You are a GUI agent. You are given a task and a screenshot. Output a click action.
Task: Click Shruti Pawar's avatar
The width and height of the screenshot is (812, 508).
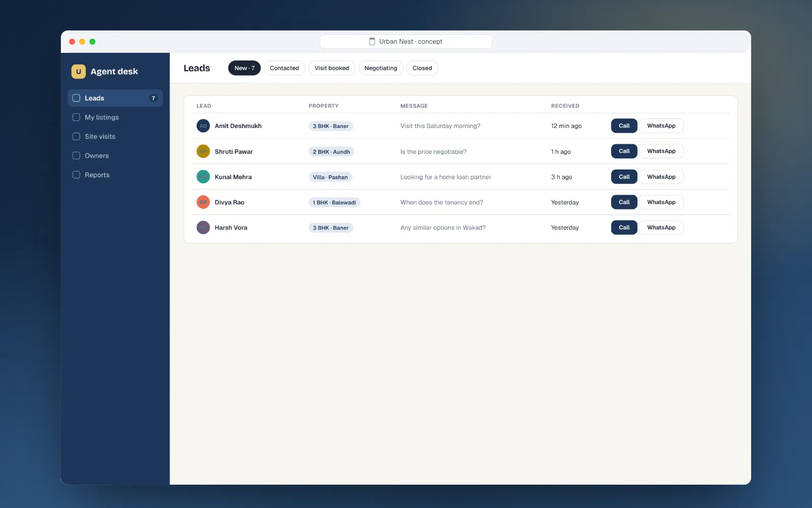tap(203, 151)
